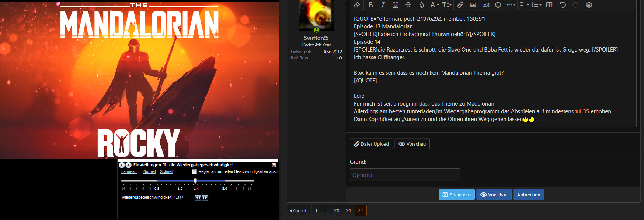Toggle underline formatting in the editor
The image size is (644, 220).
click(x=395, y=5)
